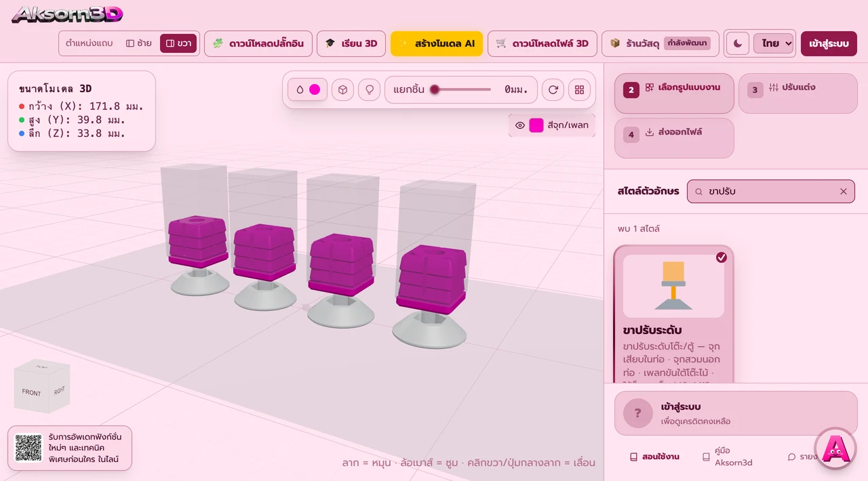Open the สอนใช้งาน tutorial link
868x481 pixels.
pyautogui.click(x=654, y=457)
